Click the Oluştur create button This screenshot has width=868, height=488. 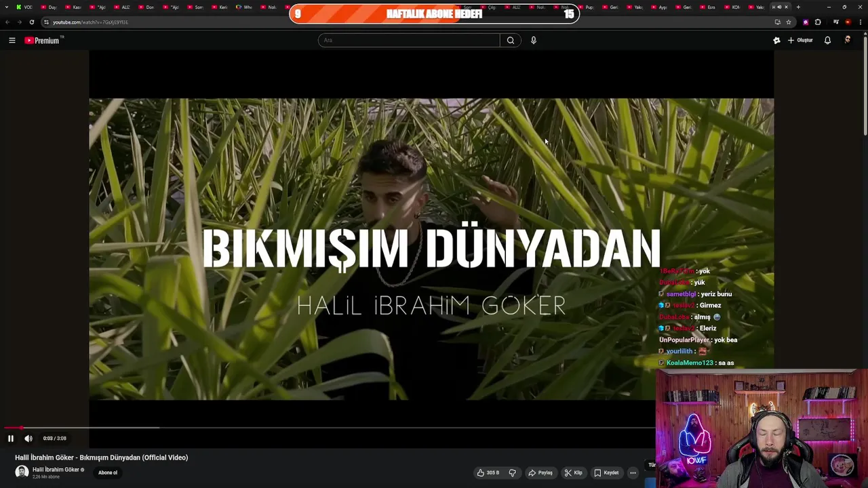(x=801, y=41)
